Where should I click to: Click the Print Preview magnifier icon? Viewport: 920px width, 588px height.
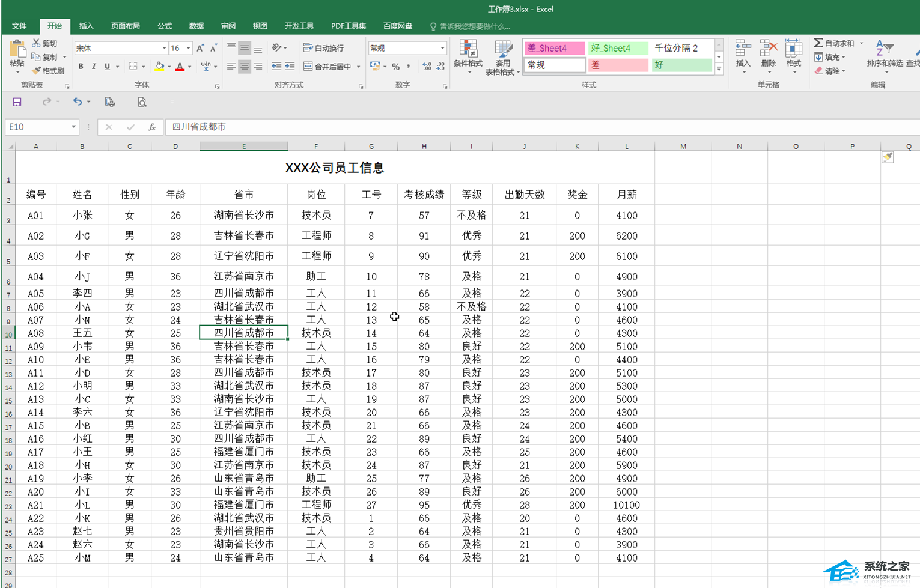(142, 102)
